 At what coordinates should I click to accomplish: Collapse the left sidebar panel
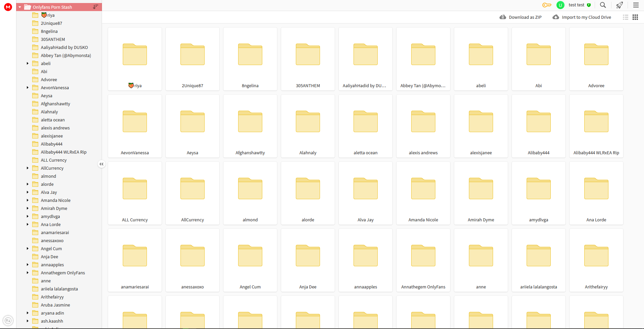tap(102, 164)
